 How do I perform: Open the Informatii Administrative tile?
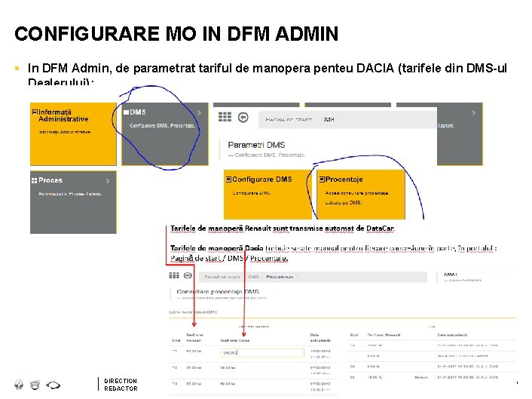[73, 134]
